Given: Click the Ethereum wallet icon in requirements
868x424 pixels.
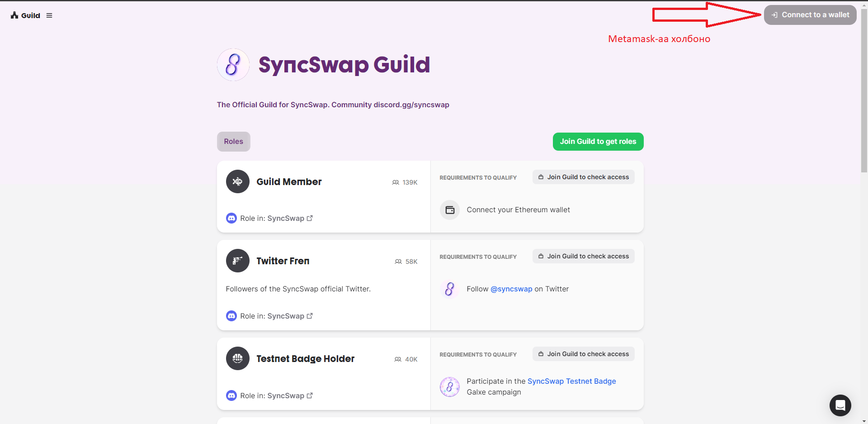Looking at the screenshot, I should point(449,210).
